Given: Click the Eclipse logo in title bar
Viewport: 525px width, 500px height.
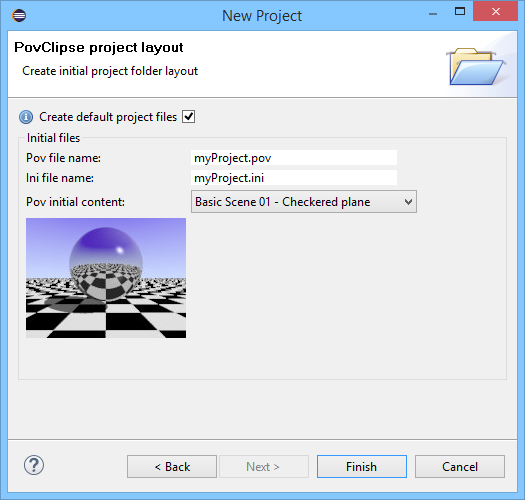Looking at the screenshot, I should tap(19, 16).
